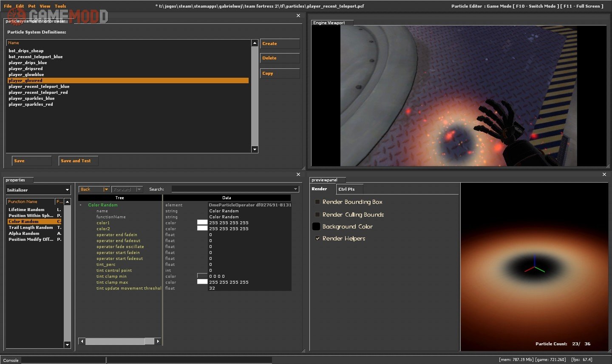Close the properties panel with its X
The width and height of the screenshot is (612, 364).
(298, 174)
